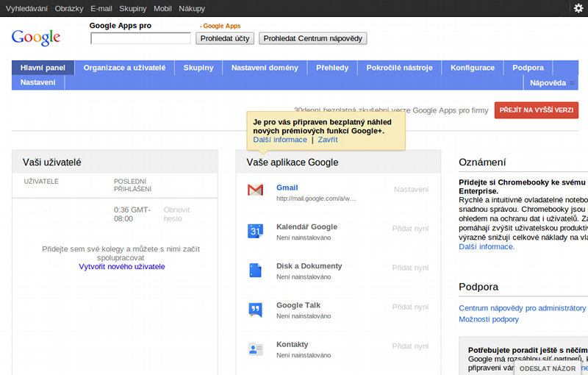Image resolution: width=588 pixels, height=375 pixels.
Task: Click the Google logo
Action: (x=35, y=37)
